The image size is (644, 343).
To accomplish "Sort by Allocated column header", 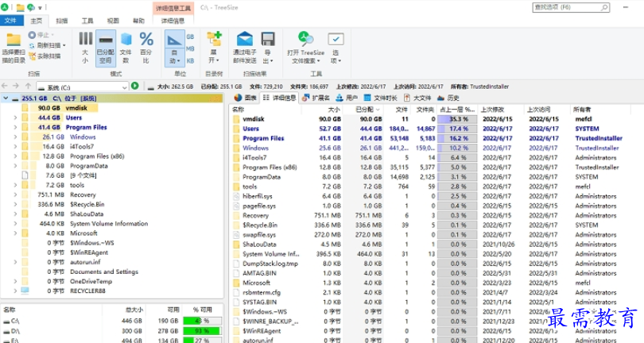I will (x=363, y=110).
